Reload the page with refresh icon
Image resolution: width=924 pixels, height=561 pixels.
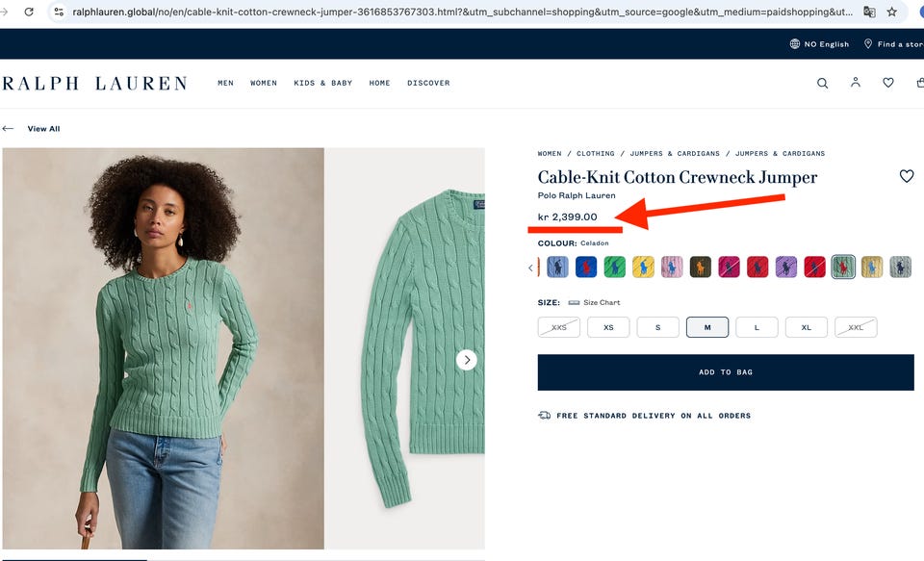click(29, 12)
